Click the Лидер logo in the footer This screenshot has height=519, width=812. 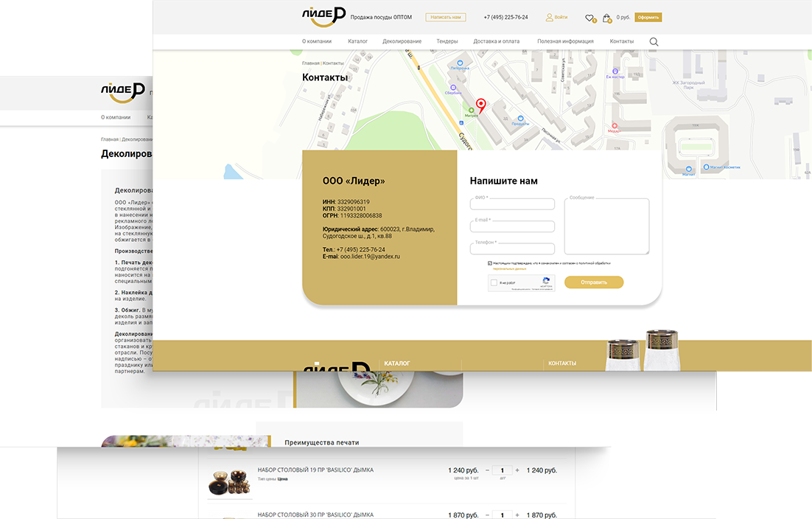pos(337,366)
